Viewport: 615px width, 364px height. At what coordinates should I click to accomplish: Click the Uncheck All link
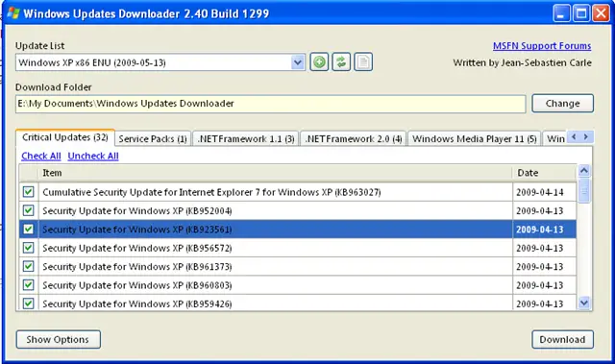pyautogui.click(x=93, y=156)
